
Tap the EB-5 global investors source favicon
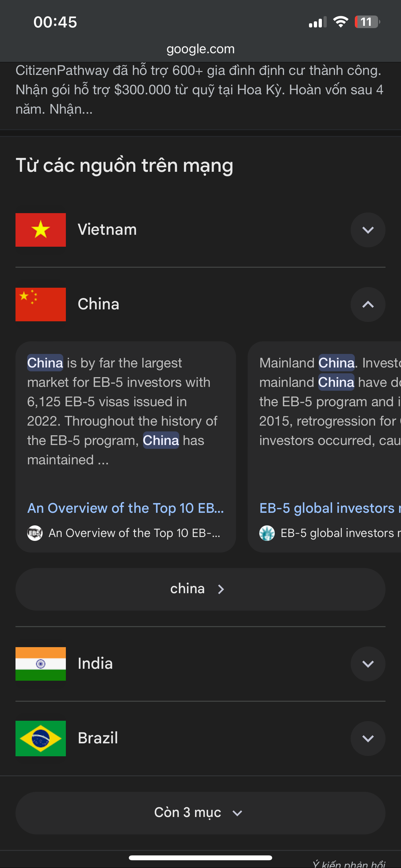267,533
